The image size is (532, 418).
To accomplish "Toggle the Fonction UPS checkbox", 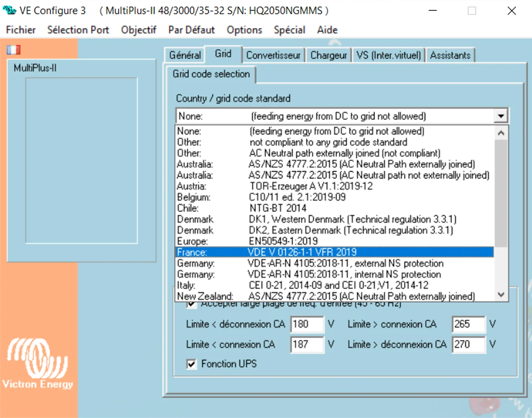I will 191,364.
